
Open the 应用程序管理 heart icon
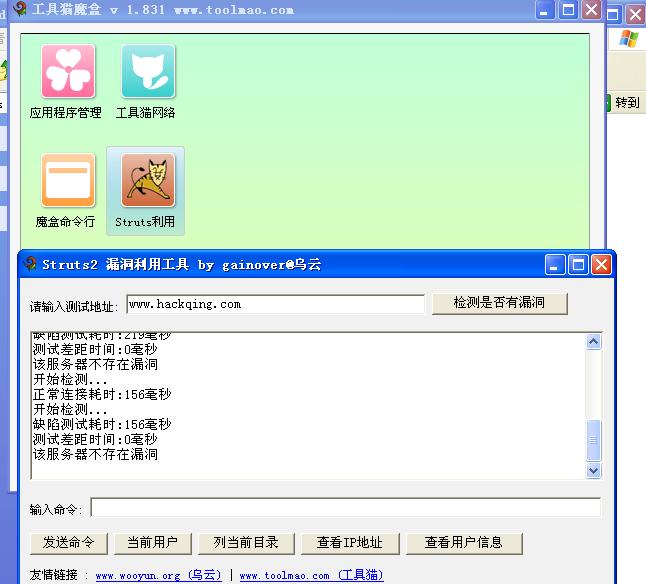point(68,71)
